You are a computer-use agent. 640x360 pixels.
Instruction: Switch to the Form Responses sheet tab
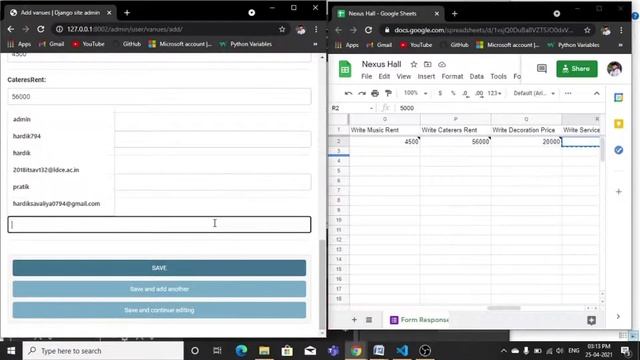[419, 320]
